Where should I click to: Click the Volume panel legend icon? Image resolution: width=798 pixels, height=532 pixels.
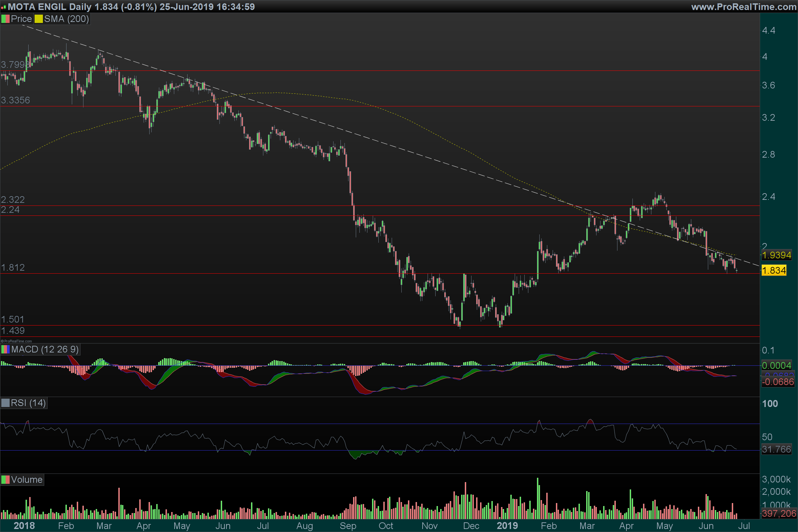click(x=5, y=480)
